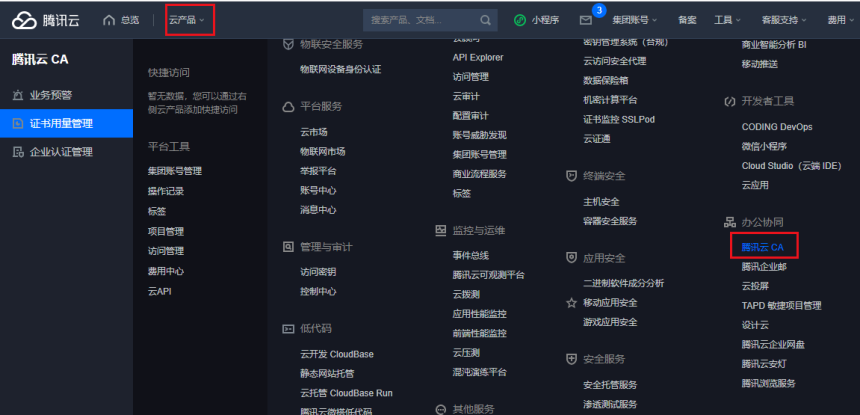
Task: Click the 其他服务 category icon
Action: [x=440, y=409]
